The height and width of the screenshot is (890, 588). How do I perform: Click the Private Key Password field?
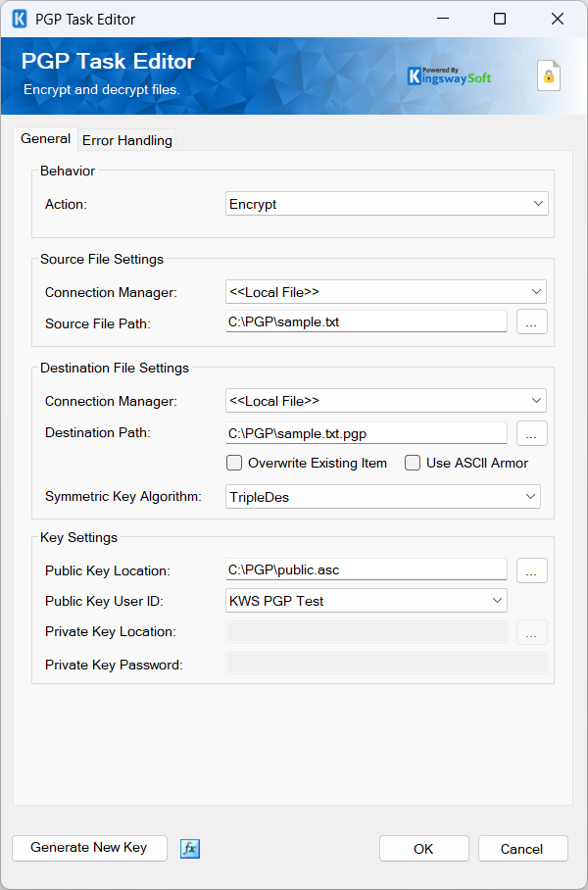(x=387, y=664)
